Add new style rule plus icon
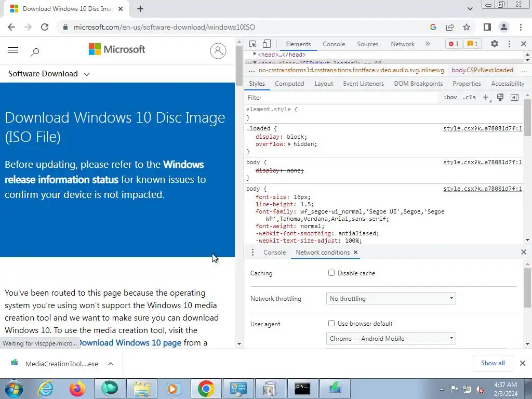 486,98
